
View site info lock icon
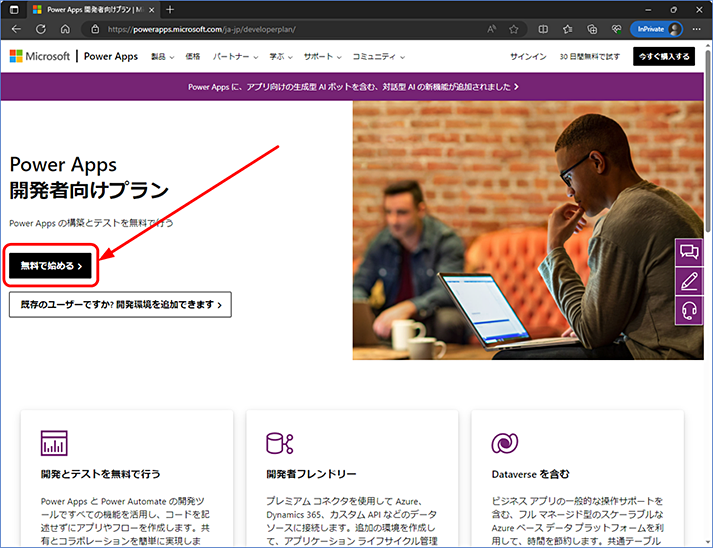(95, 29)
